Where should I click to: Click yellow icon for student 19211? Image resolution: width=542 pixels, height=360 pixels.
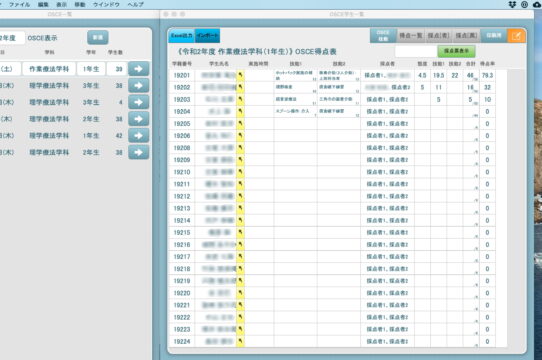tap(240, 184)
